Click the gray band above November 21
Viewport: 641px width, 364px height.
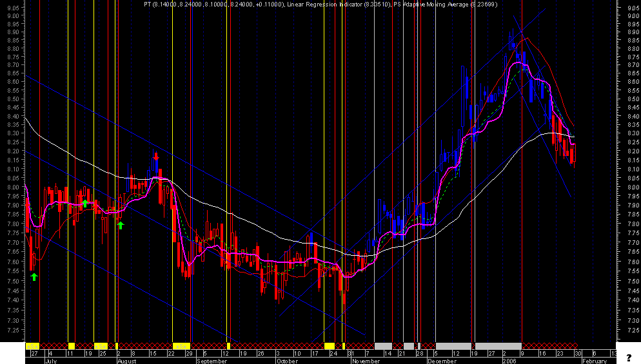pos(409,346)
